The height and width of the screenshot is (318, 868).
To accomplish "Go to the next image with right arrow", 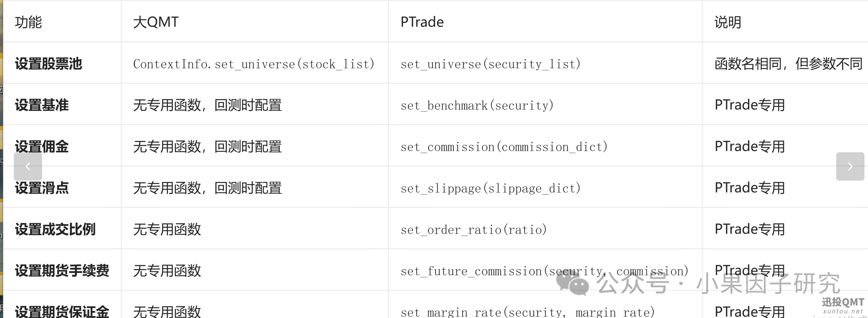I will tap(850, 166).
